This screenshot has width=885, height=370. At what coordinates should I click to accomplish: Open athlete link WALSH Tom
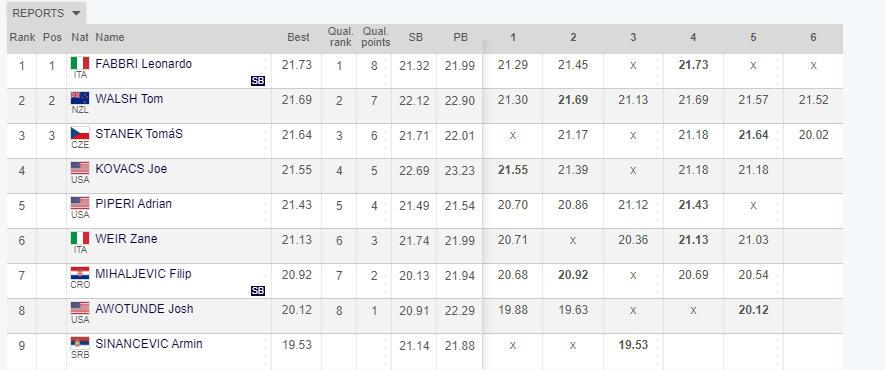129,99
